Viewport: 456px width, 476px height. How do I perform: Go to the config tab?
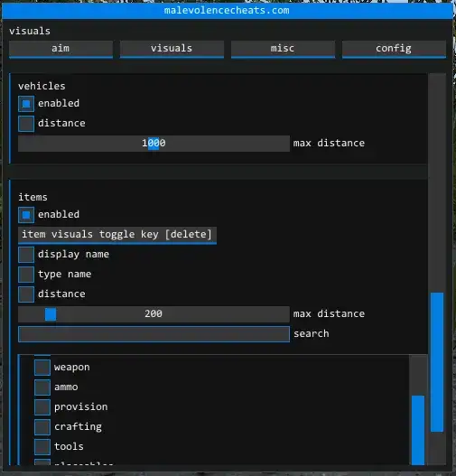point(394,49)
